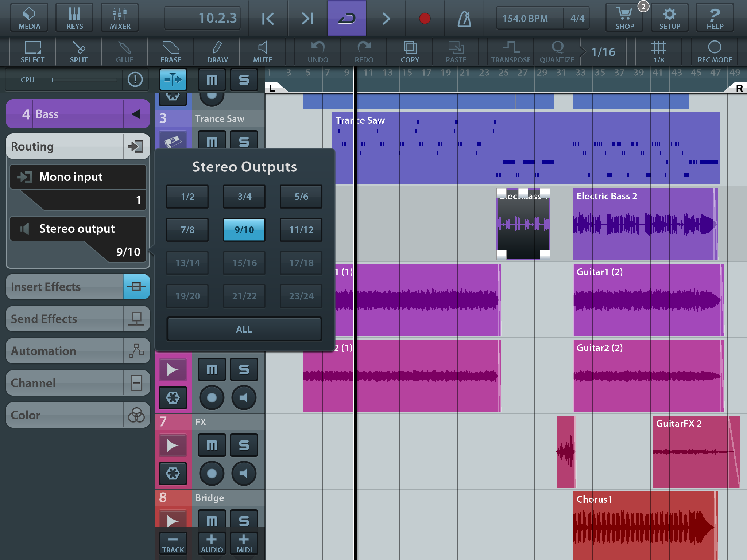The height and width of the screenshot is (560, 747).
Task: Solo the Trance Saw track
Action: (x=244, y=140)
